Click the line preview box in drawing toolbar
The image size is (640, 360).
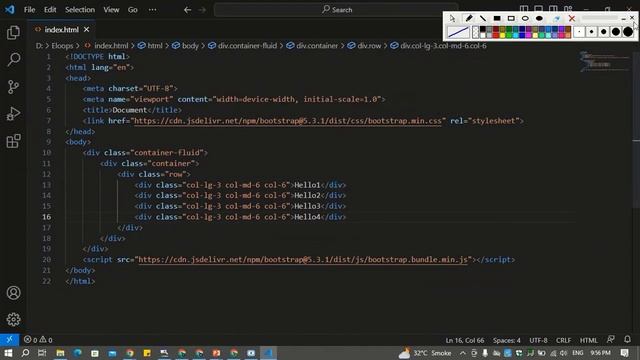458,32
